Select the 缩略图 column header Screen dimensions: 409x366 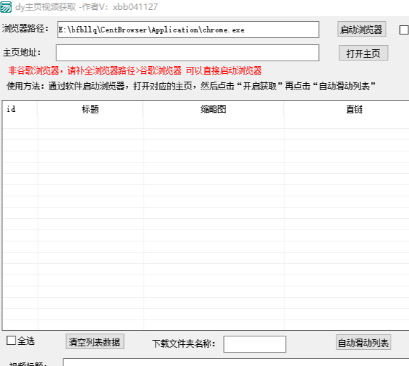213,109
